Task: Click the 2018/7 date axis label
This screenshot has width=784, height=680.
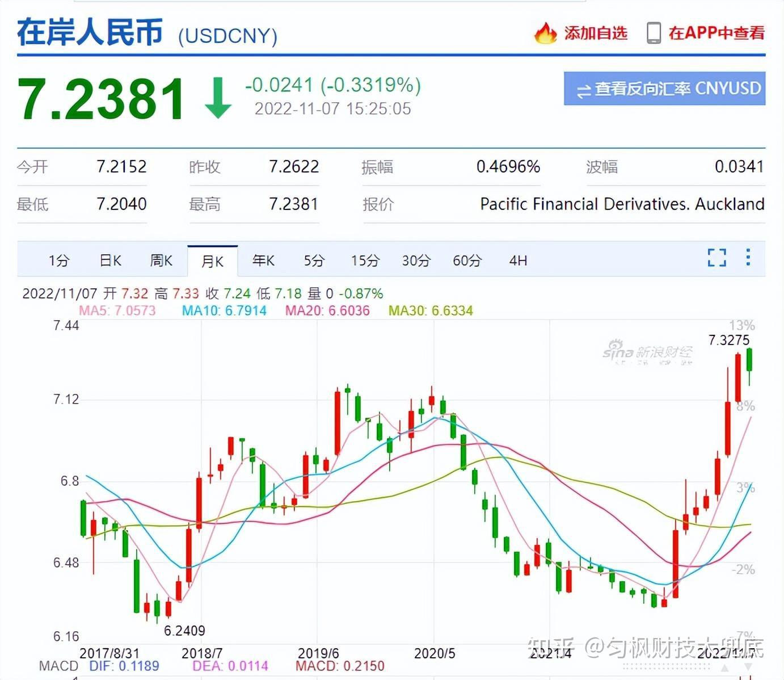Action: 202,653
